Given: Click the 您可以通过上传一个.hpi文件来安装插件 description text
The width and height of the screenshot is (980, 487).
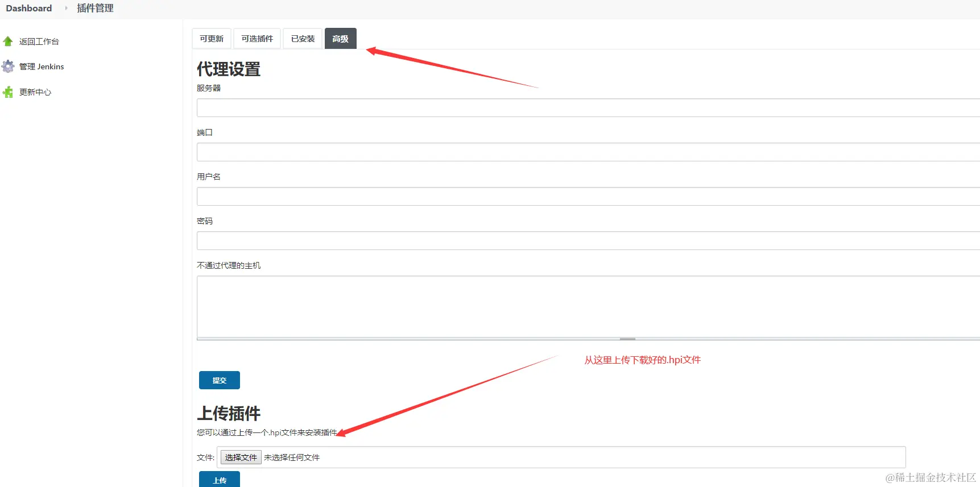Looking at the screenshot, I should coord(267,432).
